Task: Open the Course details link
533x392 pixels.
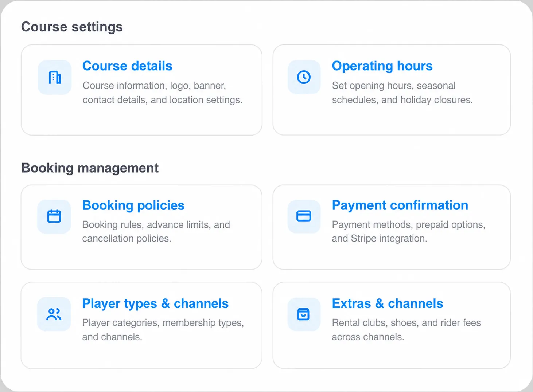Action: click(x=127, y=66)
